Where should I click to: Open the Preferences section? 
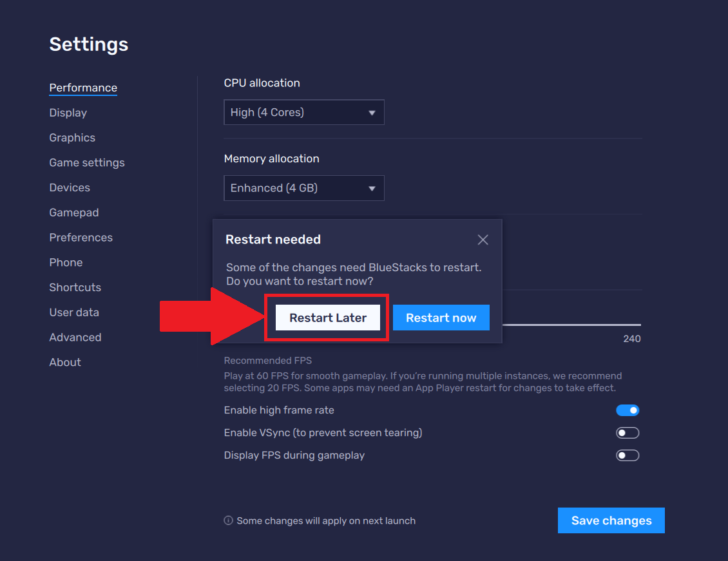tap(81, 238)
